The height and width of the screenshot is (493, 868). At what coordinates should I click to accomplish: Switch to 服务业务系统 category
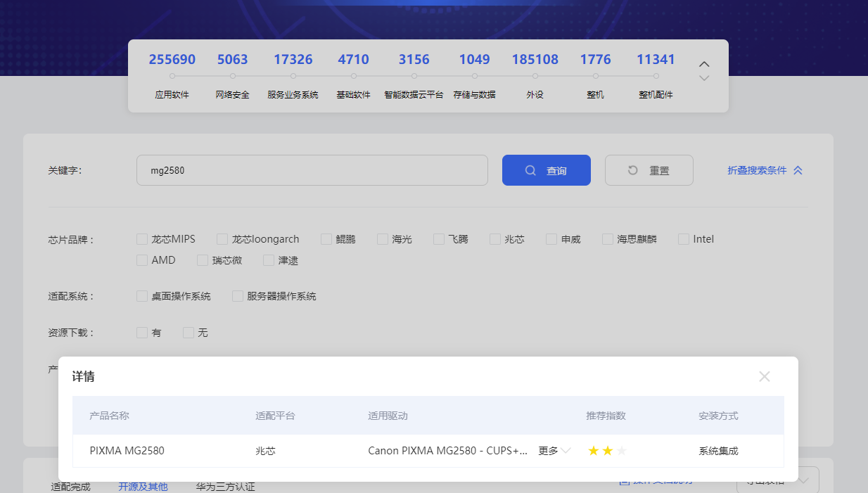pos(293,94)
